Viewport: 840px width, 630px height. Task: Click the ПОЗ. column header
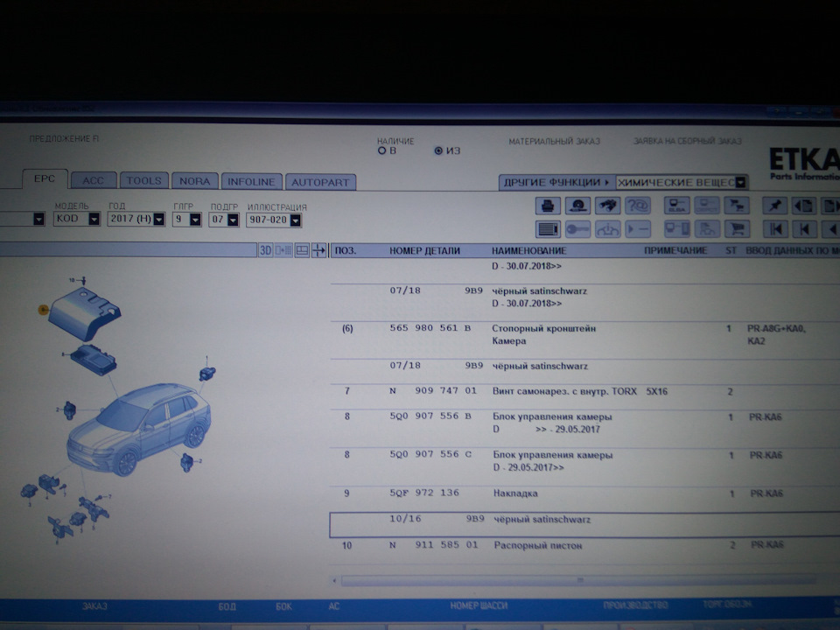346,251
